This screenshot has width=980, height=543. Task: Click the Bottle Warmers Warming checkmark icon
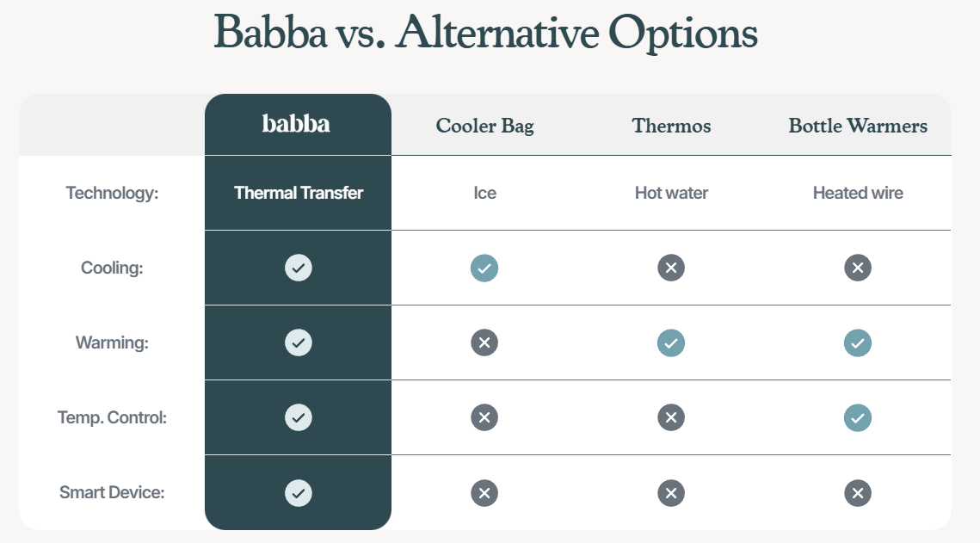858,343
